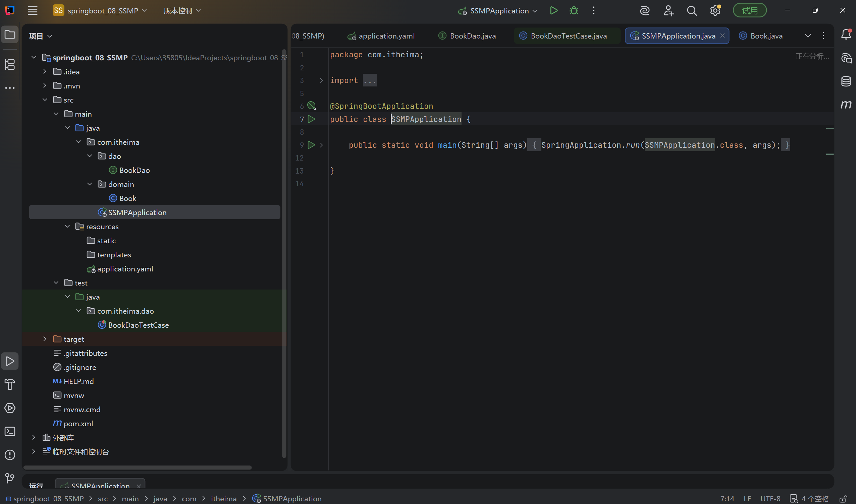Viewport: 856px width, 504px height.
Task: Start debugging with the bug icon
Action: (574, 10)
